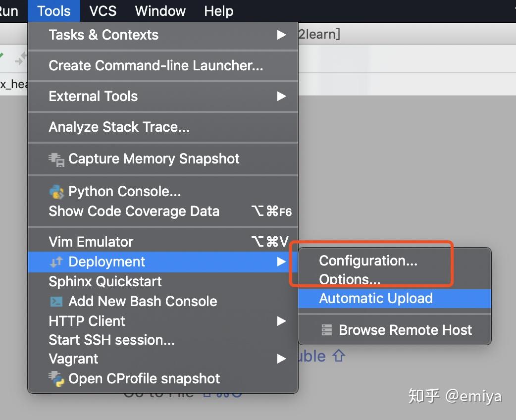The image size is (516, 420).
Task: Expand the Vagrant submenu arrow
Action: click(x=281, y=359)
